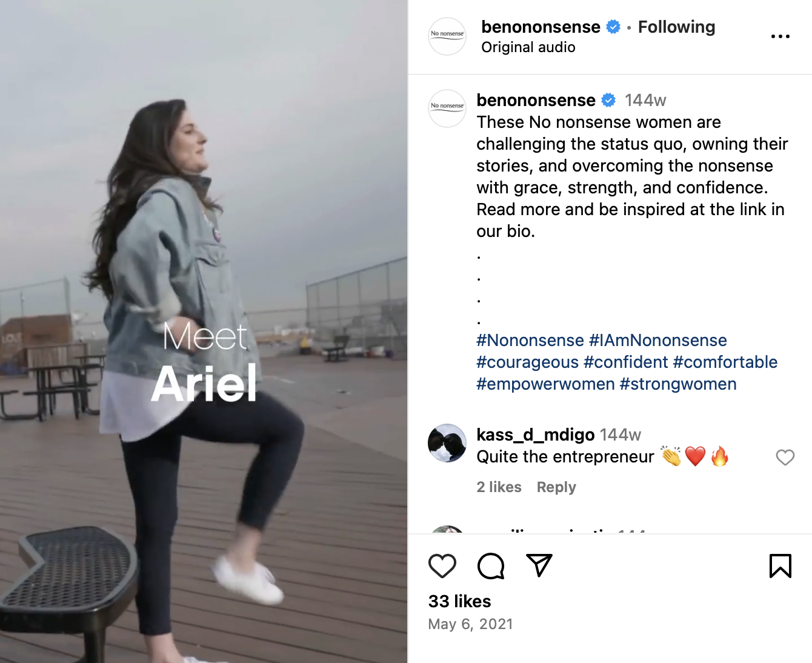Like the post with heart icon

coord(442,566)
